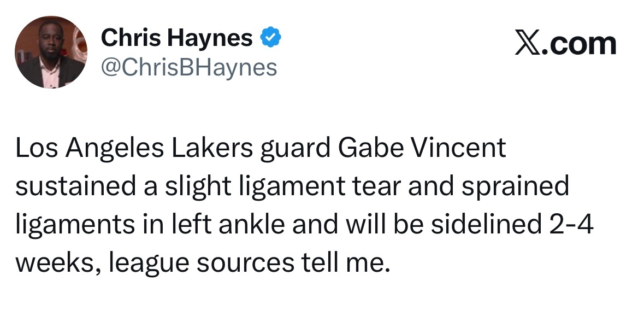The height and width of the screenshot is (310, 644).
Task: Click the blue verified checkmark badge
Action: [270, 38]
